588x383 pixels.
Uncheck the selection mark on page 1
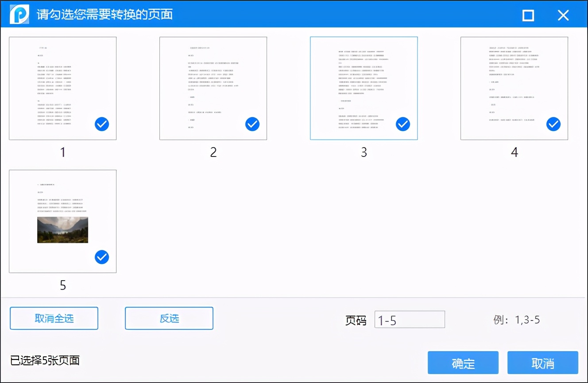coord(101,124)
